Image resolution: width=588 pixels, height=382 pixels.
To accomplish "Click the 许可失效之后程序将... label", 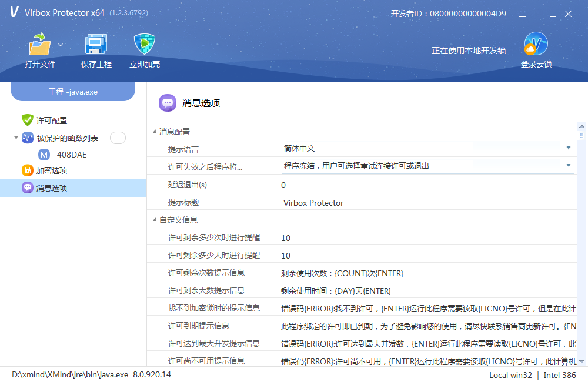I will point(205,167).
